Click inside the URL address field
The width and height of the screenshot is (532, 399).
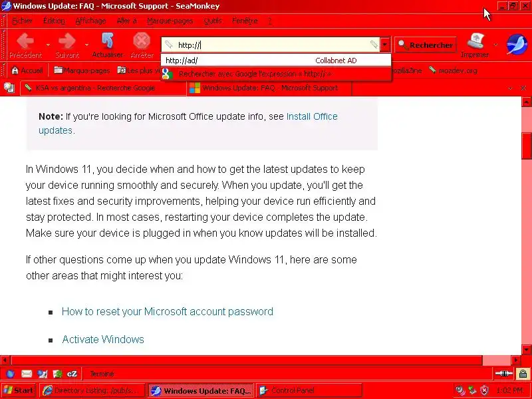[x=271, y=45]
